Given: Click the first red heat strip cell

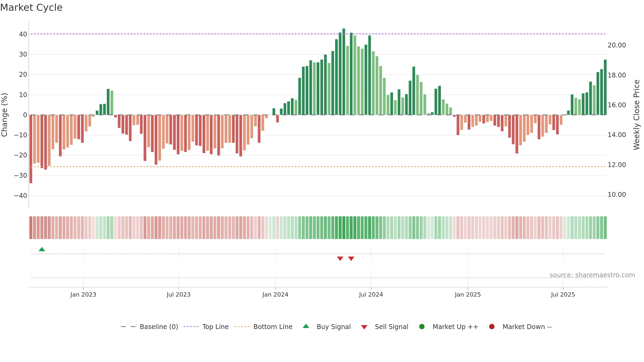Looking at the screenshot, I should [x=31, y=228].
